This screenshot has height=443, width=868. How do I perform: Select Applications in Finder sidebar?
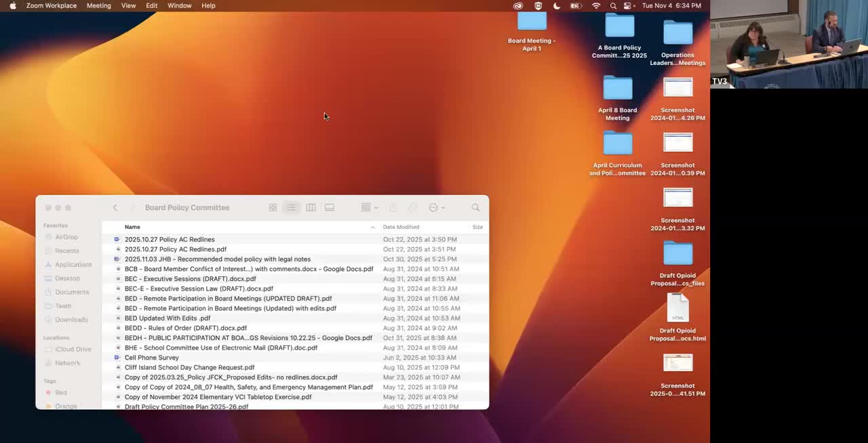[73, 265]
